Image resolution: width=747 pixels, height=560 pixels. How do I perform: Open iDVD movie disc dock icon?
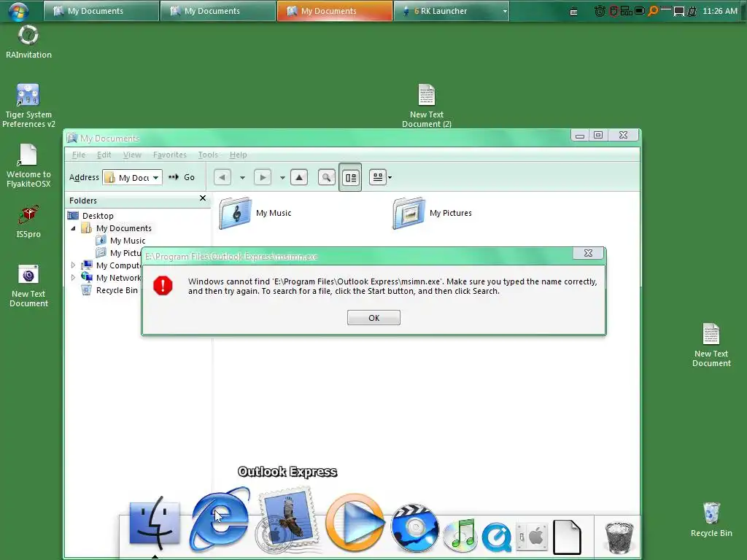[x=415, y=528]
